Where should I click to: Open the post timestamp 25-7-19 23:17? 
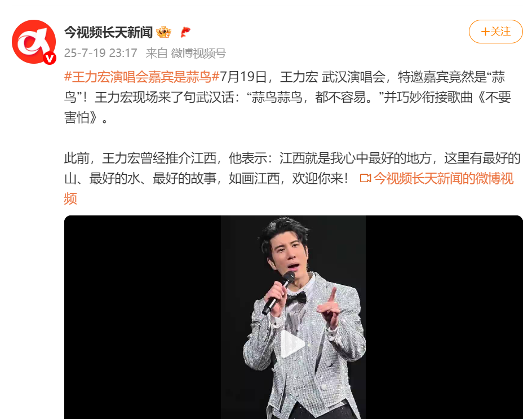pos(101,53)
